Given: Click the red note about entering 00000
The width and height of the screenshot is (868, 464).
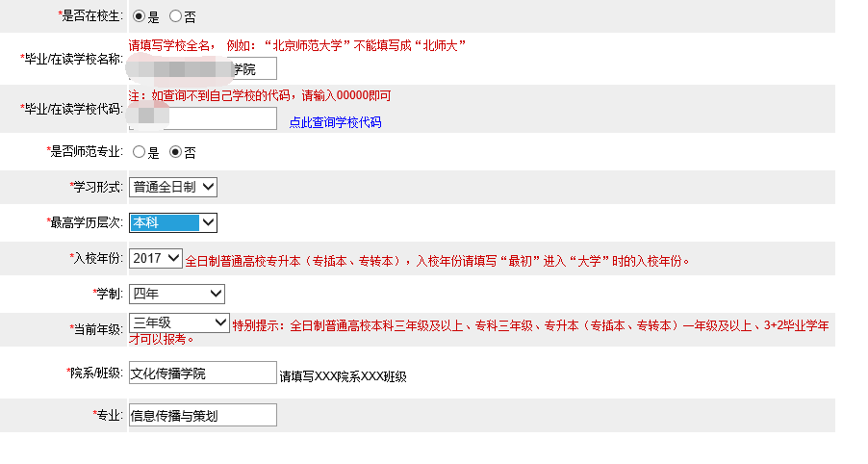Looking at the screenshot, I should click(260, 95).
